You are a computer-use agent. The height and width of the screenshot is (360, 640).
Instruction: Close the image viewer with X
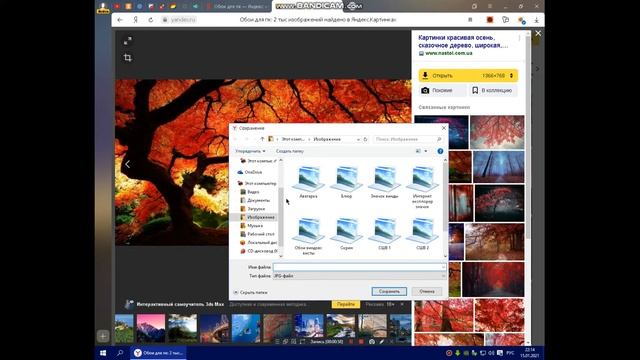point(538,33)
